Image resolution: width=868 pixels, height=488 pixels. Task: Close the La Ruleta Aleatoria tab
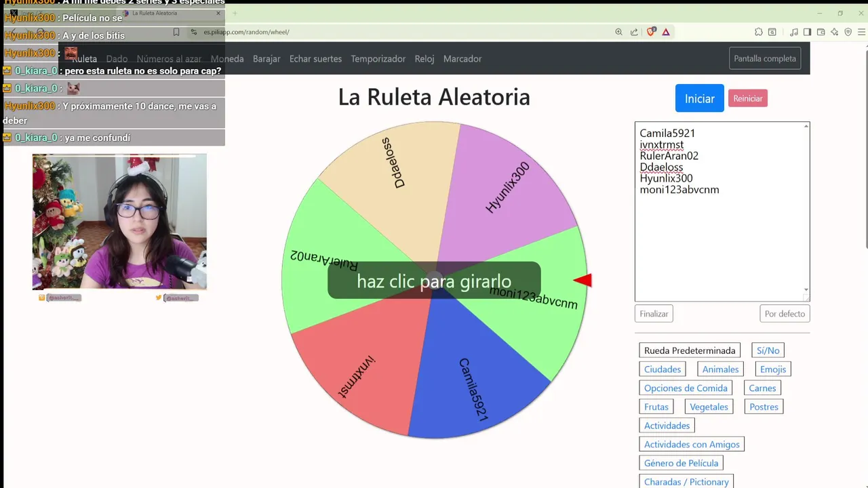(218, 13)
